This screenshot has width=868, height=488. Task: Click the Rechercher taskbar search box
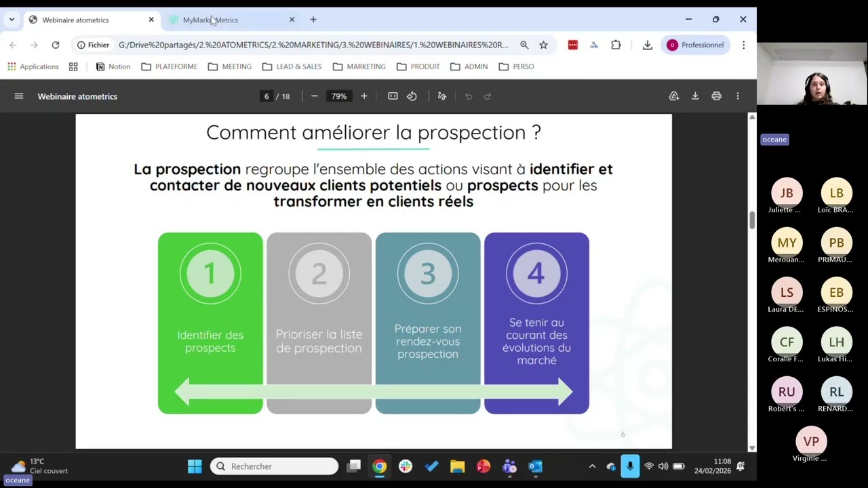click(274, 466)
